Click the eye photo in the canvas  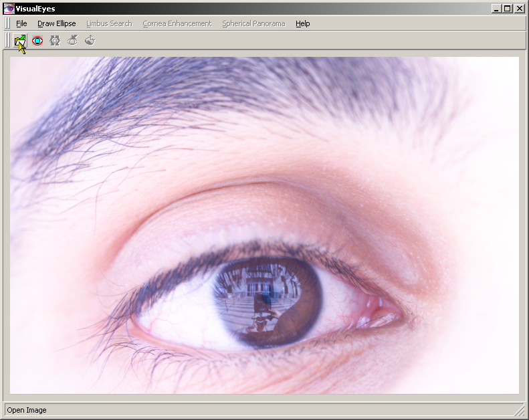click(x=265, y=225)
